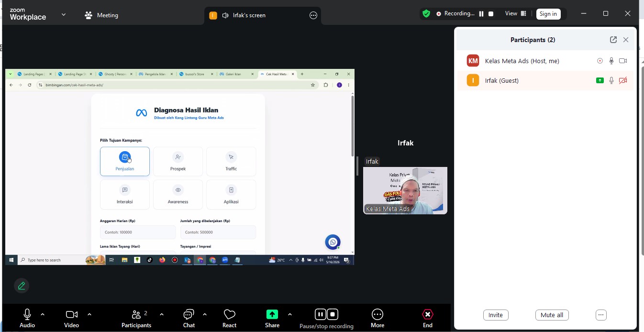Toggle the Video camera button
This screenshot has height=332, width=644.
[x=72, y=314]
